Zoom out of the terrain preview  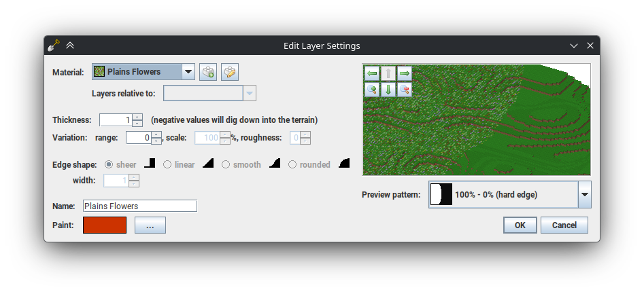[x=404, y=90]
